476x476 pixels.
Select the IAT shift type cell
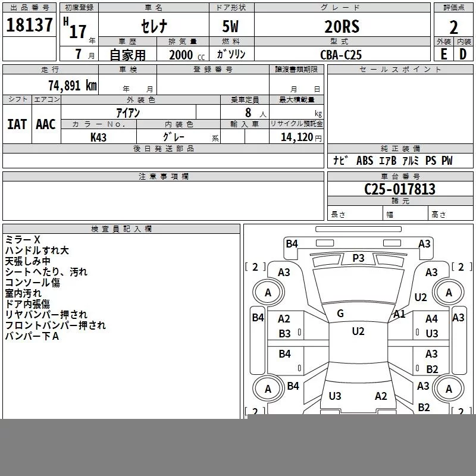tap(17, 124)
